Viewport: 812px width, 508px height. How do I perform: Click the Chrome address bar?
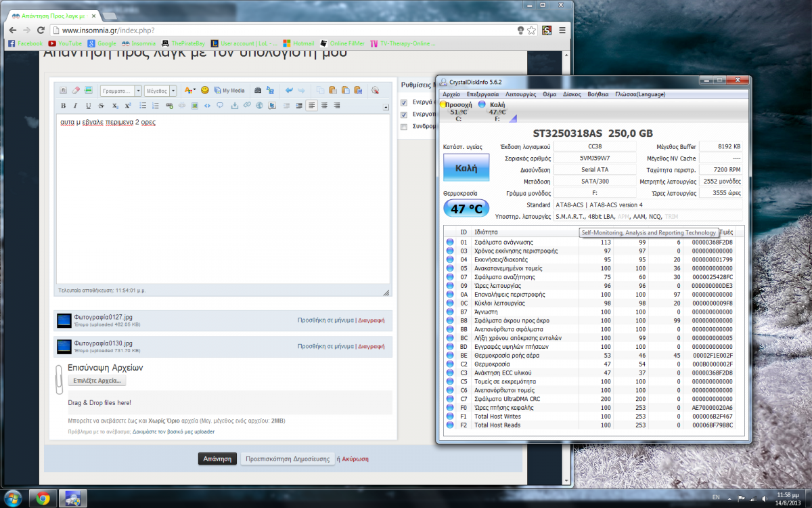coord(284,30)
